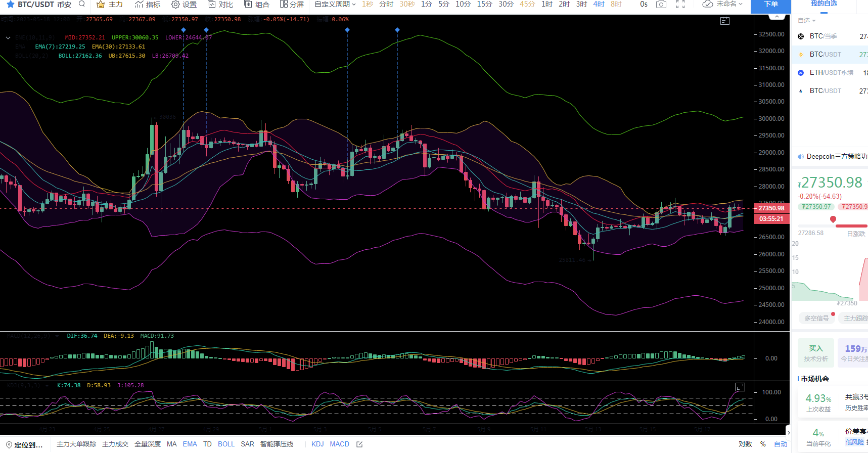The width and height of the screenshot is (868, 453).
Task: Toggle the EMA indicator overlay
Action: point(190,444)
